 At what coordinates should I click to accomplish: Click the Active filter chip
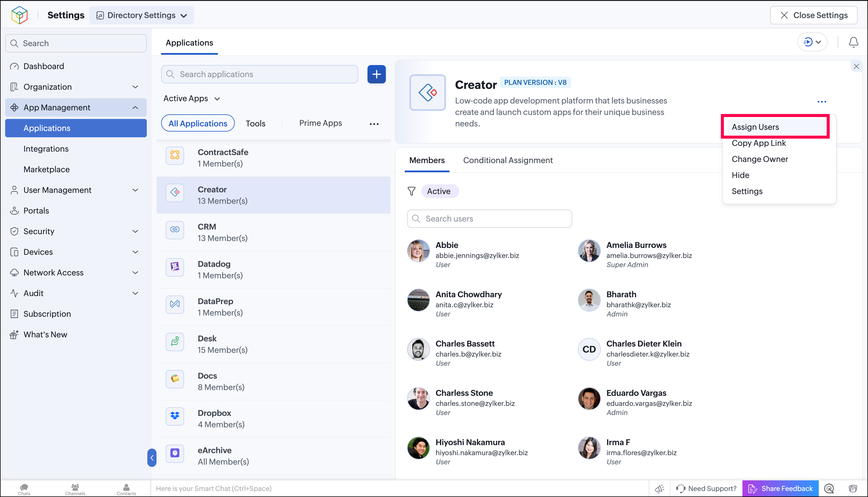[x=440, y=191]
